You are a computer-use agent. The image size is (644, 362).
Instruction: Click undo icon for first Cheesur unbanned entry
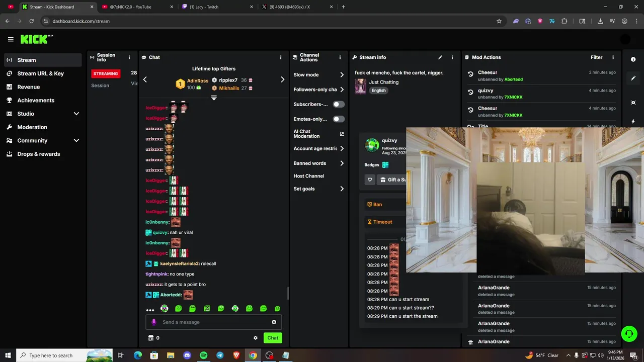pyautogui.click(x=470, y=74)
